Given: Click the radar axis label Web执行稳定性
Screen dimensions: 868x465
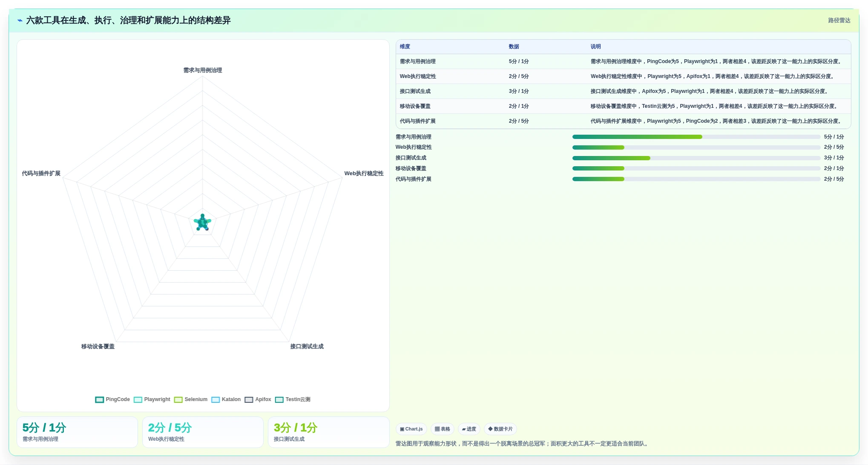Looking at the screenshot, I should click(364, 173).
